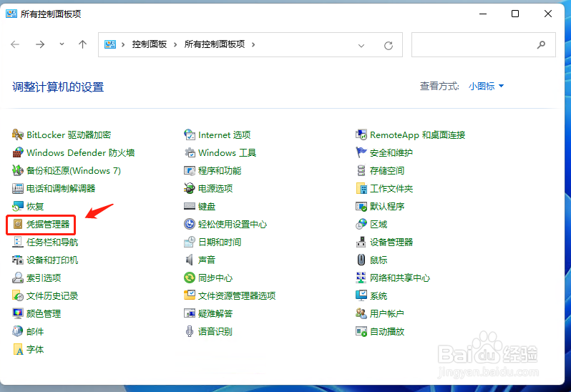Image resolution: width=571 pixels, height=392 pixels.
Task: Go up one level arrow
Action: [x=83, y=44]
